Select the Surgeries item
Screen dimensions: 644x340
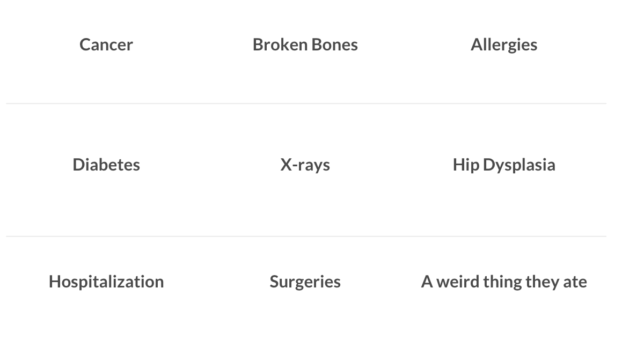point(305,282)
